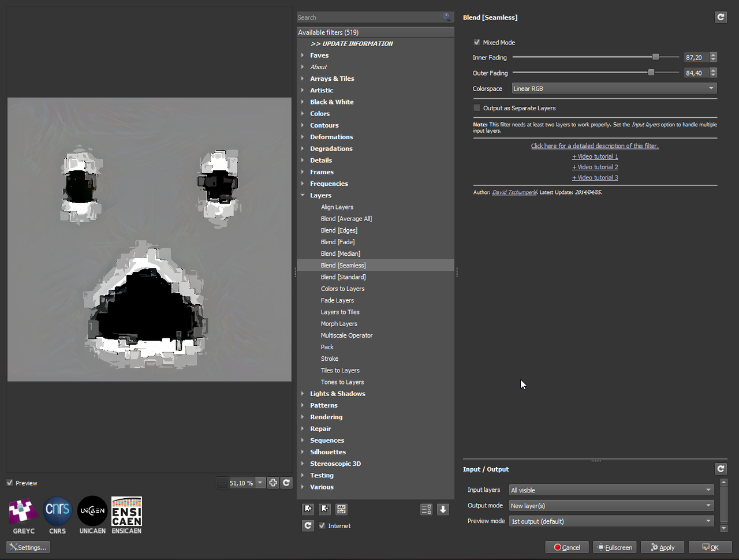The image size is (739, 560).
Task: Reset Blend [Seamless] parameters icon
Action: click(721, 17)
